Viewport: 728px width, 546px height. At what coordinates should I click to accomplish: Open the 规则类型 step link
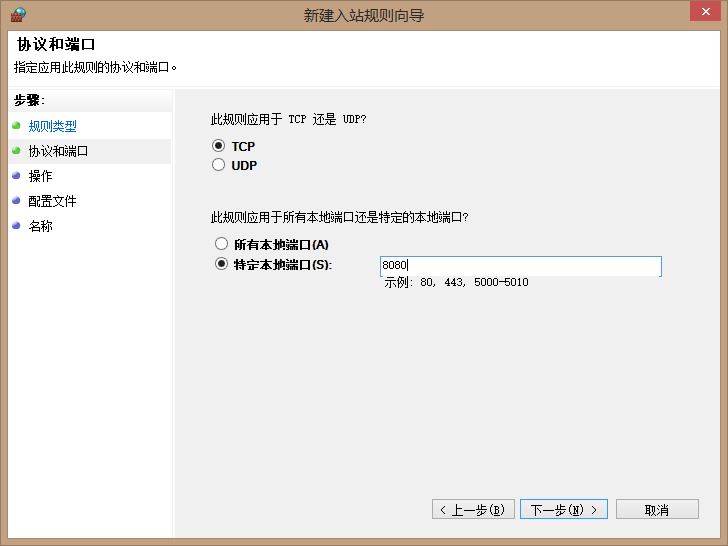[52, 126]
